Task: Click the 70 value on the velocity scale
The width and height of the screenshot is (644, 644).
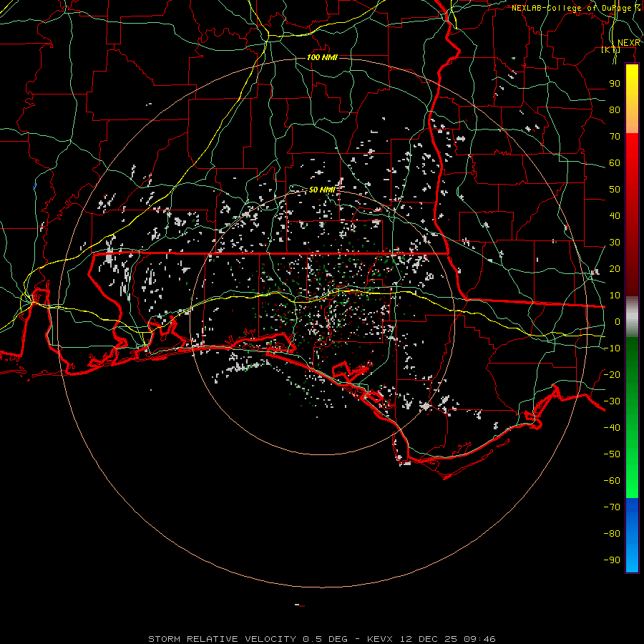Action: tap(615, 137)
